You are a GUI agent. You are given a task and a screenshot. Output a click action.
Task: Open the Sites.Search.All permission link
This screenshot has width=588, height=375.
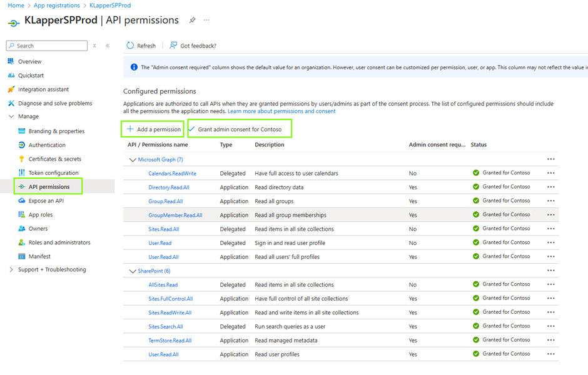166,326
